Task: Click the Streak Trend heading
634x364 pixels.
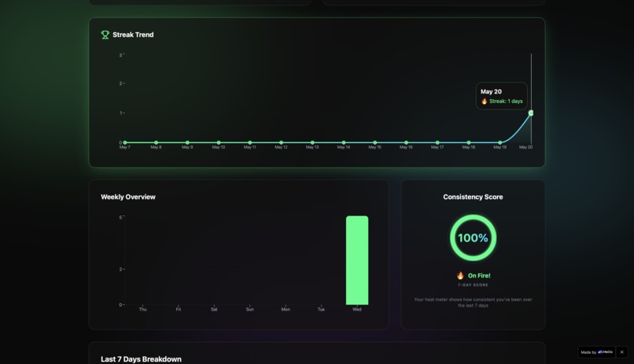Action: point(133,35)
